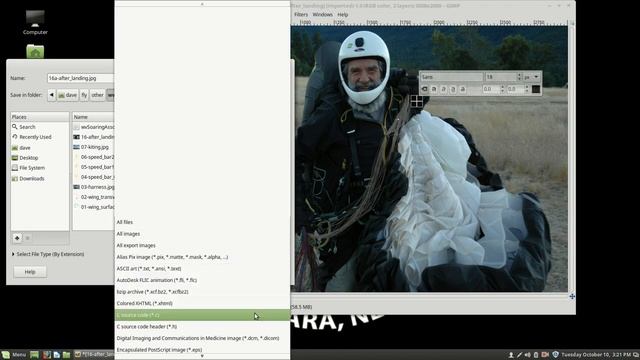Screen dimensions: 640x360
Task: Click the dave path button
Action: click(67, 95)
